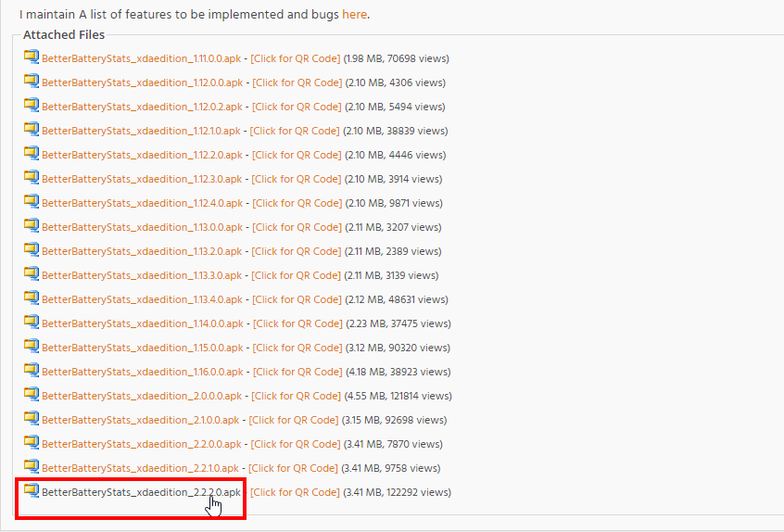Show QR code for the 1.13.3.0 apk
This screenshot has width=784, height=532.
point(296,275)
